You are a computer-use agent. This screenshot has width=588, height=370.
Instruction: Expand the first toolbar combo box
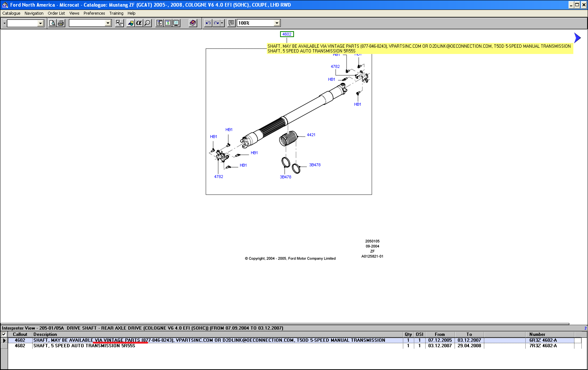click(x=41, y=23)
